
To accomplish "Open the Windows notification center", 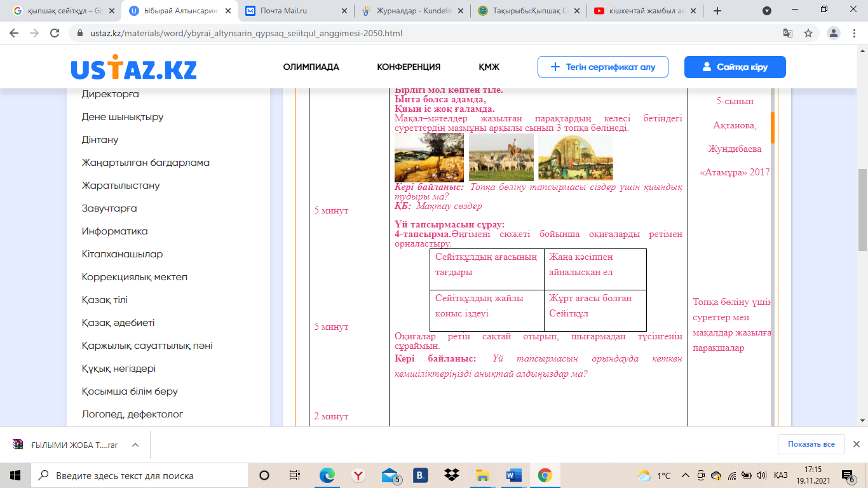I will click(x=848, y=475).
